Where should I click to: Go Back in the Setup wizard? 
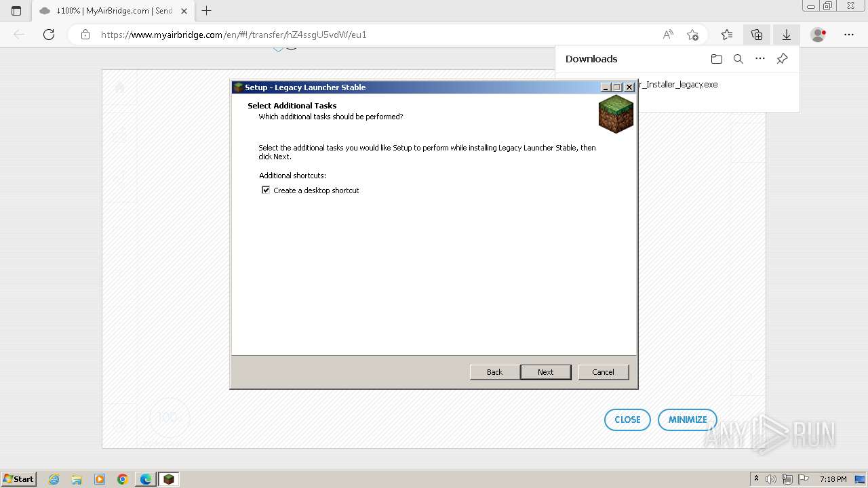(495, 372)
